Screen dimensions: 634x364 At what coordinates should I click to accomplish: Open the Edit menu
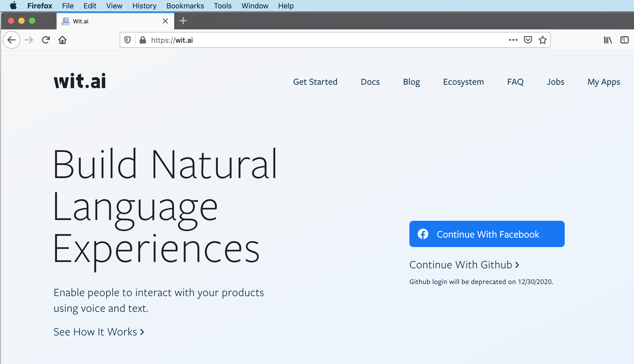[x=90, y=6]
